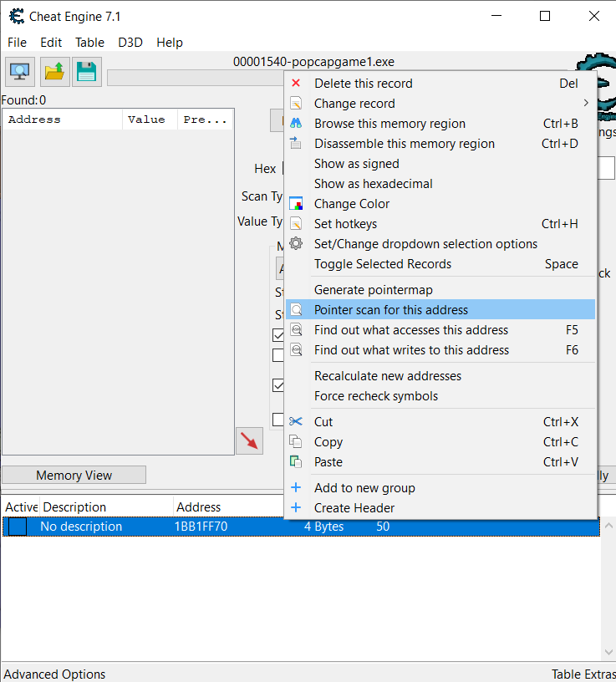Image resolution: width=616 pixels, height=682 pixels.
Task: Select Add to new group
Action: click(x=440, y=488)
